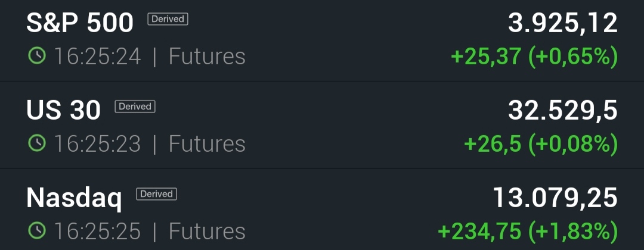Click the 16:25:24 timestamp for S&P 500

[x=98, y=57]
